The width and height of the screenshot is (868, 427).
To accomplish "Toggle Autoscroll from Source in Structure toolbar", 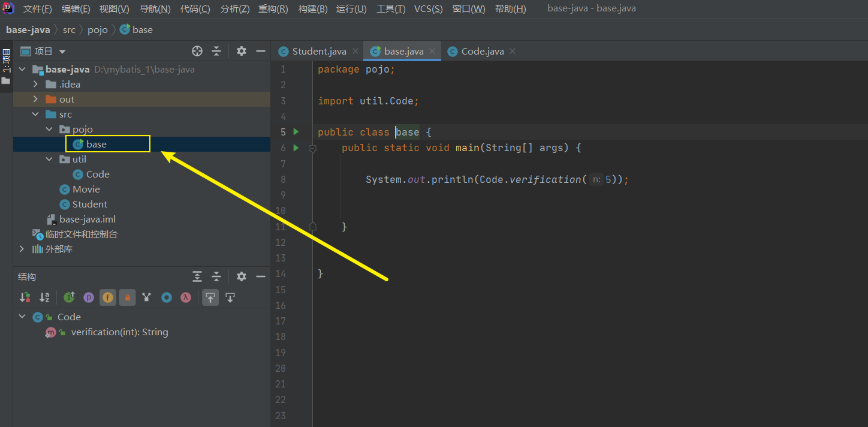I will [230, 297].
